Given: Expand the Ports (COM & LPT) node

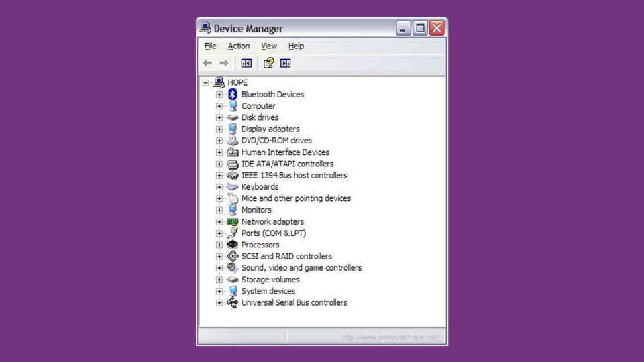Looking at the screenshot, I should click(x=219, y=233).
